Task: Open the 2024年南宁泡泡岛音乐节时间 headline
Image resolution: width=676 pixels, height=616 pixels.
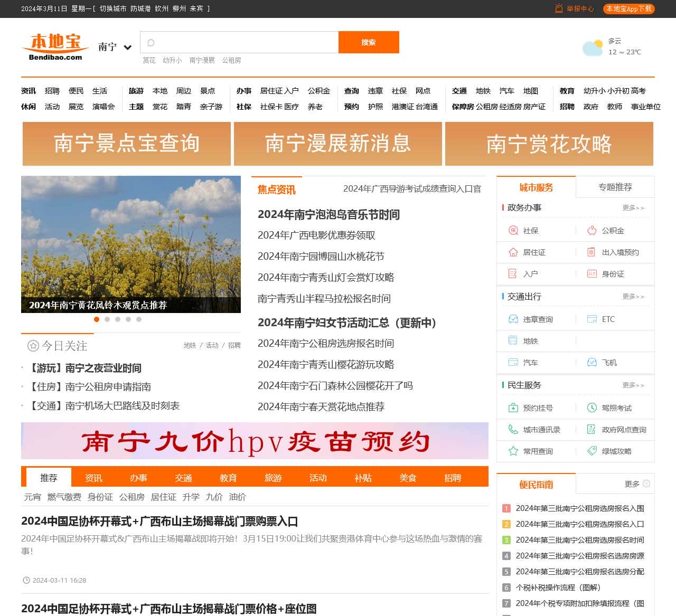Action: [x=328, y=215]
